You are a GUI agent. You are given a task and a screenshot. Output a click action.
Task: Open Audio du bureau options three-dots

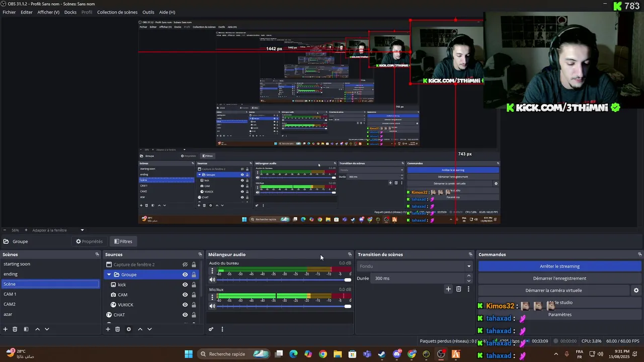click(212, 271)
